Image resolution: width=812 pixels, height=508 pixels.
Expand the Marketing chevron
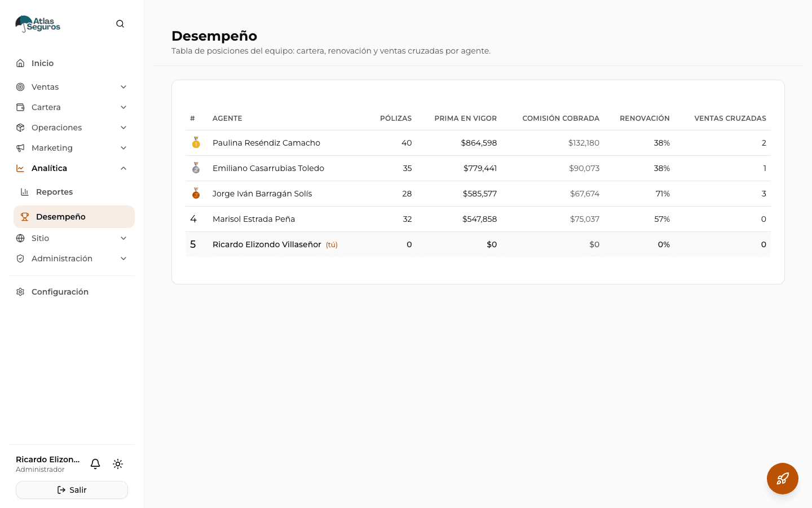point(123,148)
